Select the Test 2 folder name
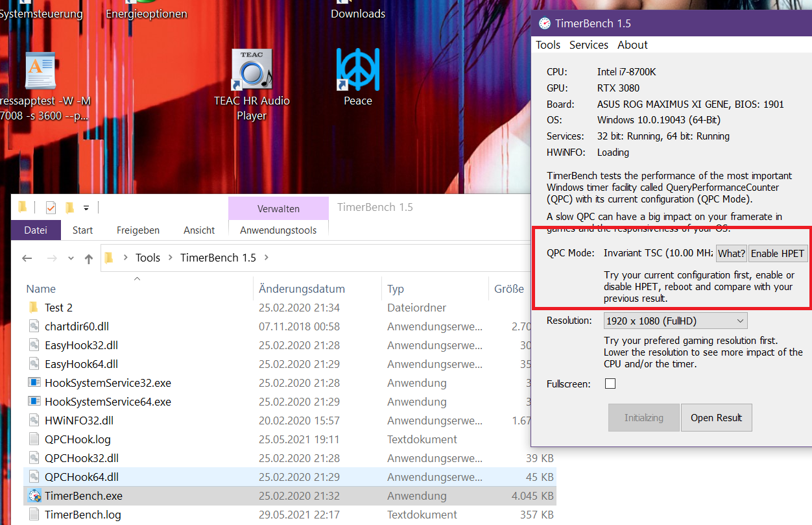The height and width of the screenshot is (525, 812). coord(58,308)
